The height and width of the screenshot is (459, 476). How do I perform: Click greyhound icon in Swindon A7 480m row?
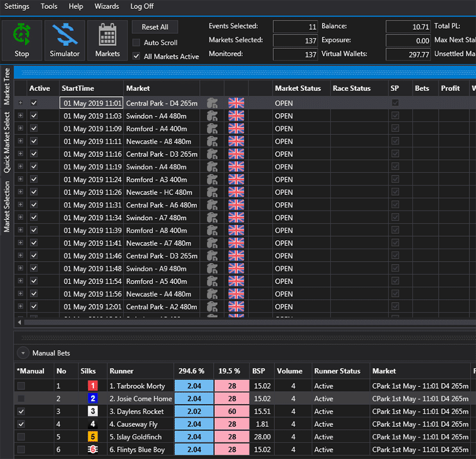(212, 218)
